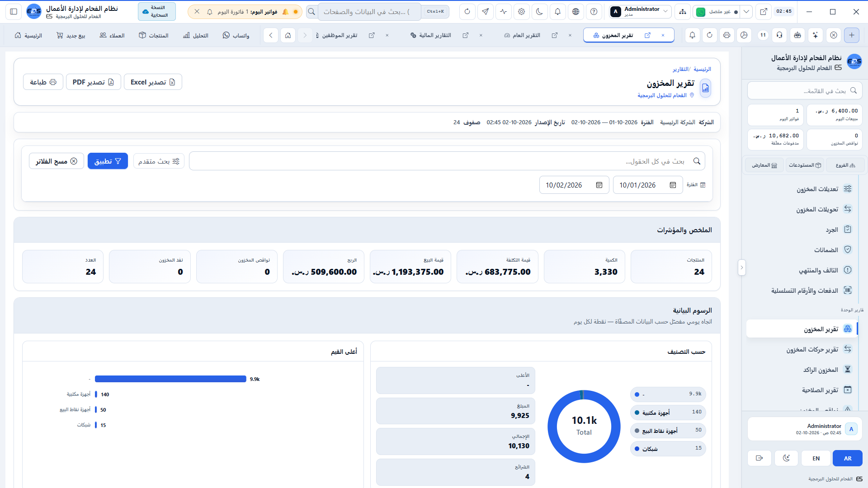The height and width of the screenshot is (488, 868).
Task: Click the refresh icon in top toolbar
Action: (x=467, y=12)
